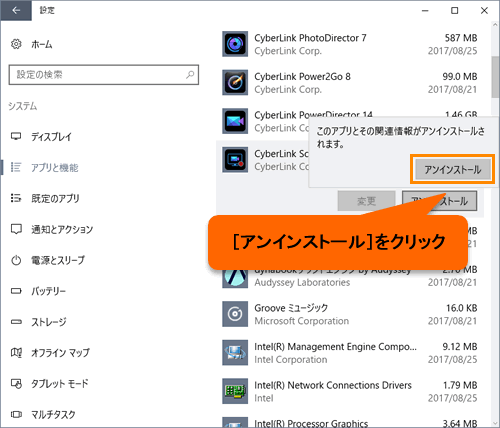Click the app list vertical scrollbar
The width and height of the screenshot is (500, 428).
point(495,77)
